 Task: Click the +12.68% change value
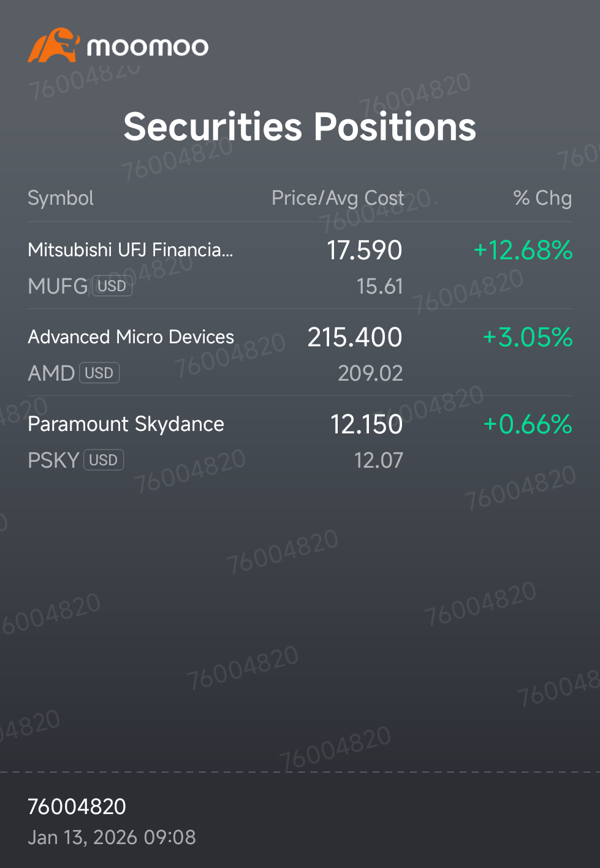[x=523, y=250]
